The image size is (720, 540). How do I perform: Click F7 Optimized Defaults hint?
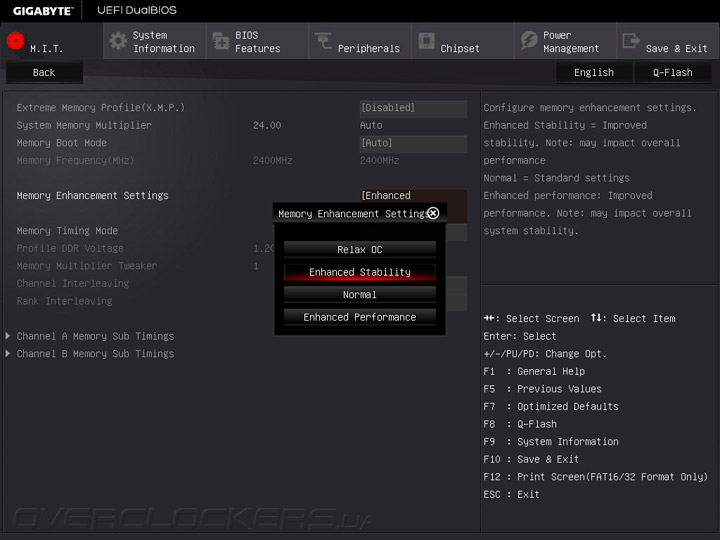pos(551,406)
